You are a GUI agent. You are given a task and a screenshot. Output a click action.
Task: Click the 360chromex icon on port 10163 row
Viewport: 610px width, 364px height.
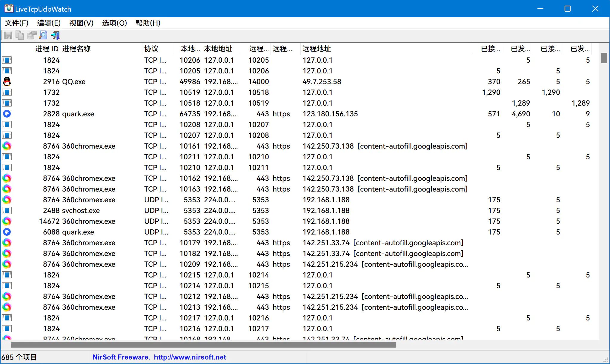[7, 189]
